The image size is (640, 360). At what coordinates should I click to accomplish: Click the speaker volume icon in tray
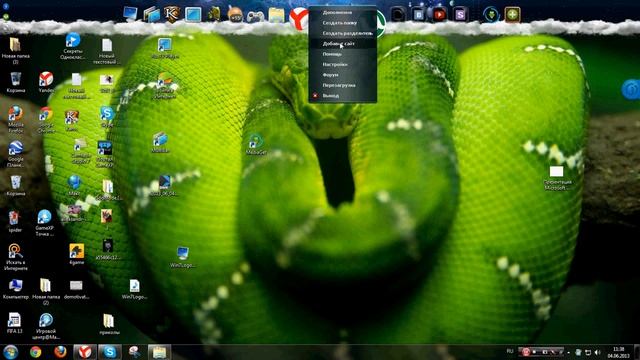[x=598, y=352]
